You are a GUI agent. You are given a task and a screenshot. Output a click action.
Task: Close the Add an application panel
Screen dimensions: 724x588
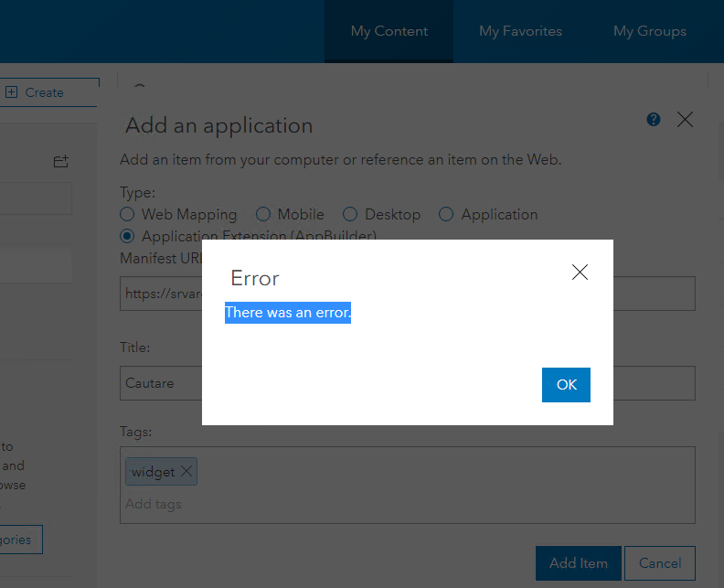(x=685, y=120)
